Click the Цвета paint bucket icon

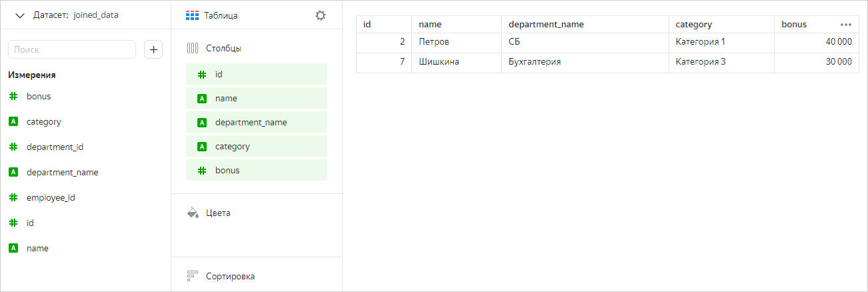(x=193, y=213)
